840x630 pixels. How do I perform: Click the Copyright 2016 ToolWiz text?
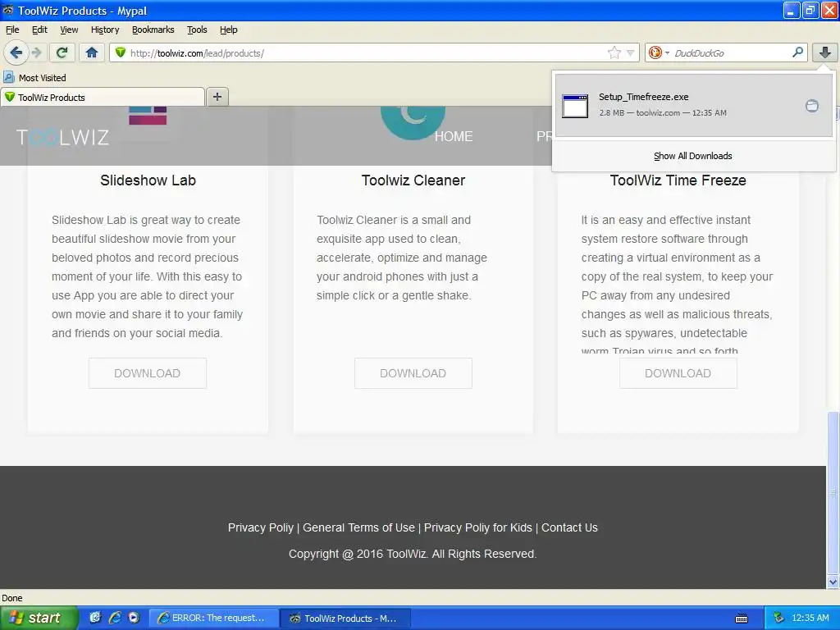coord(413,554)
